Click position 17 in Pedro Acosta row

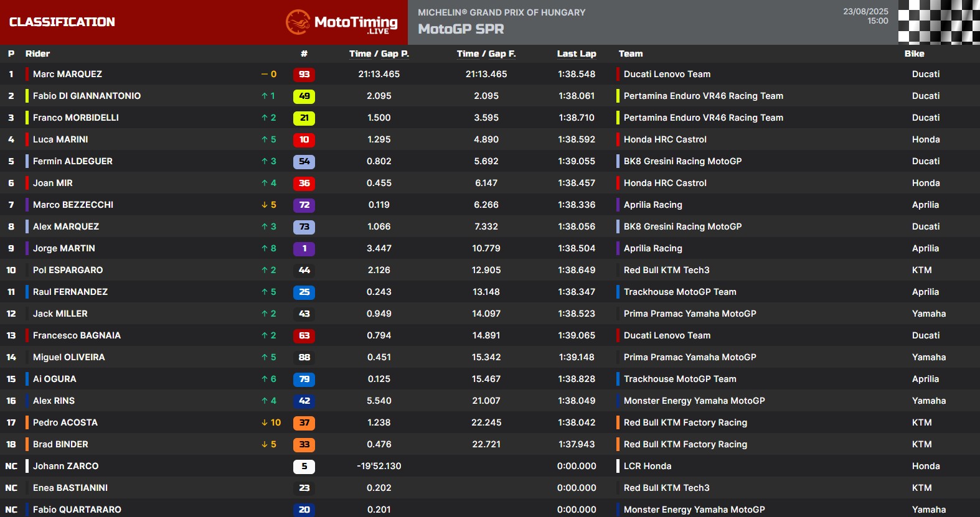click(x=11, y=422)
